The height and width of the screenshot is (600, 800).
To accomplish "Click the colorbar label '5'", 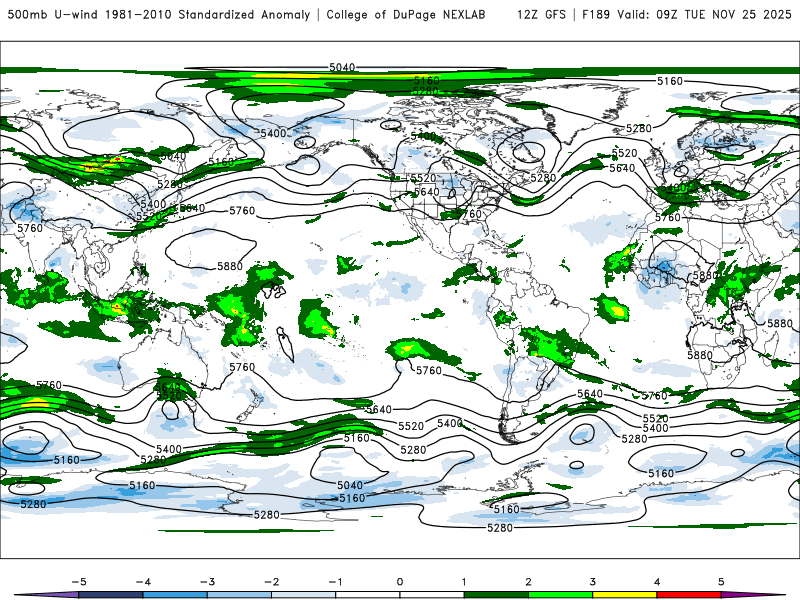I will click(721, 582).
